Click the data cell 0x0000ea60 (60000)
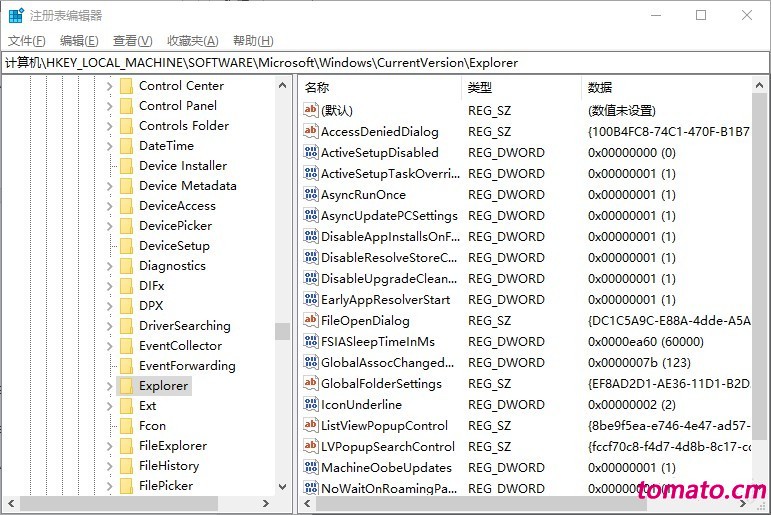The image size is (771, 515). pyautogui.click(x=646, y=341)
